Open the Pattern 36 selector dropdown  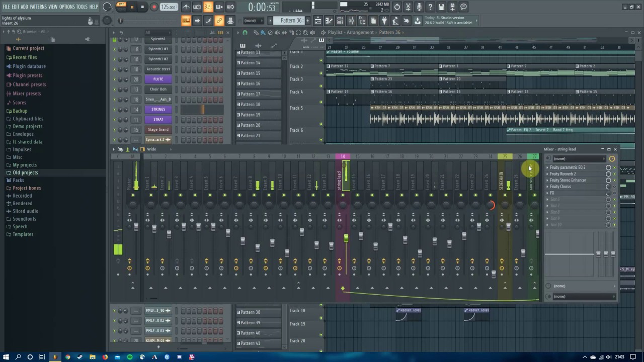coord(291,21)
